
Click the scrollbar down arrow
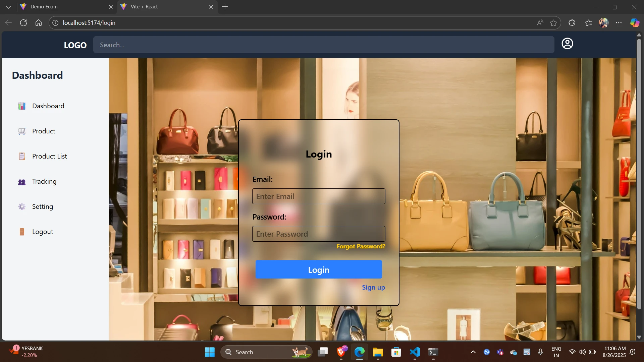(x=639, y=337)
